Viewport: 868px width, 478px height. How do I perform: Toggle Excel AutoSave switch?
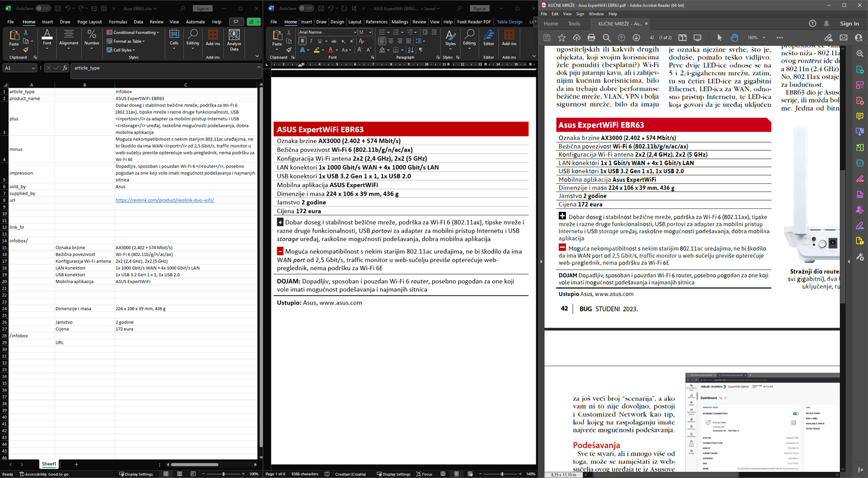(x=43, y=9)
